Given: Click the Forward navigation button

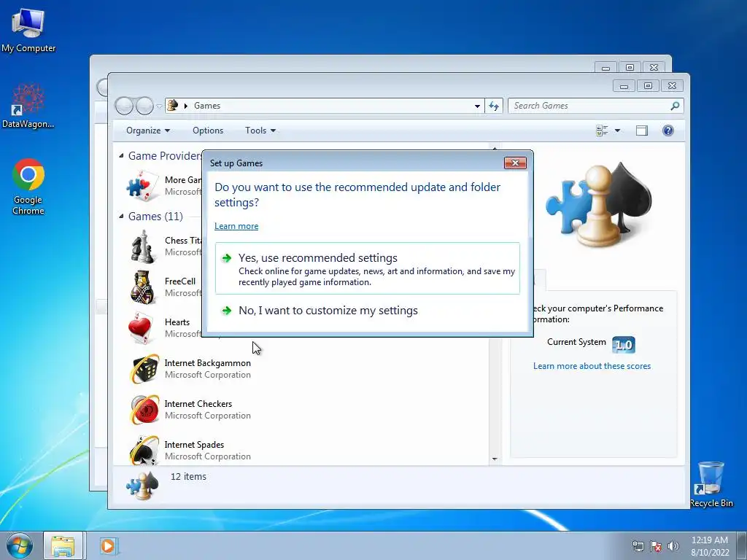Looking at the screenshot, I should (x=144, y=106).
